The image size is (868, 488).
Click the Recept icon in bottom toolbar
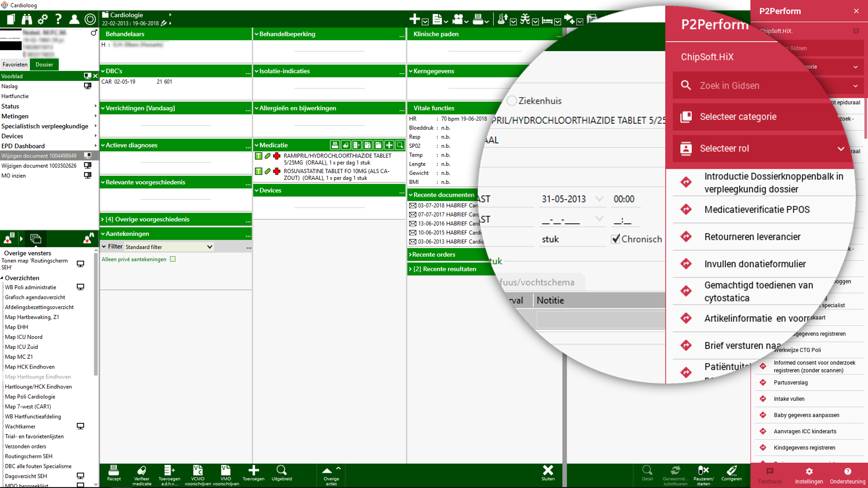click(x=114, y=470)
